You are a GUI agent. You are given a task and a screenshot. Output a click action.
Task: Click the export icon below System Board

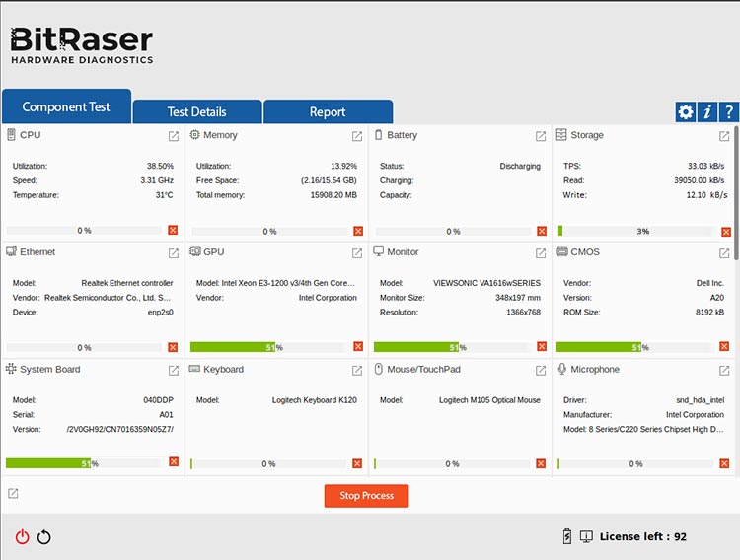[x=13, y=494]
